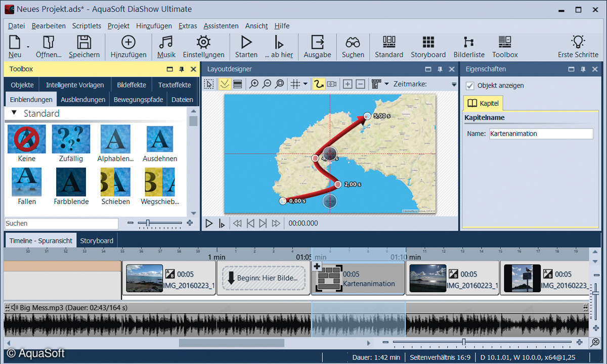This screenshot has width=607, height=364.
Task: Pin the Layoutdesigner panel
Action: point(440,69)
